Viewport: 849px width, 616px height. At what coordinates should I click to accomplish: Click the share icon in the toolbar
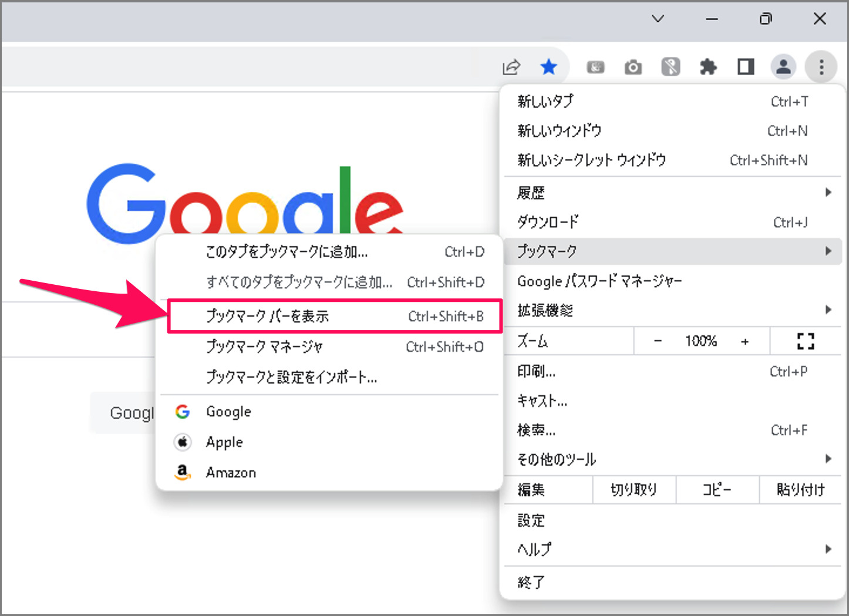tap(511, 66)
